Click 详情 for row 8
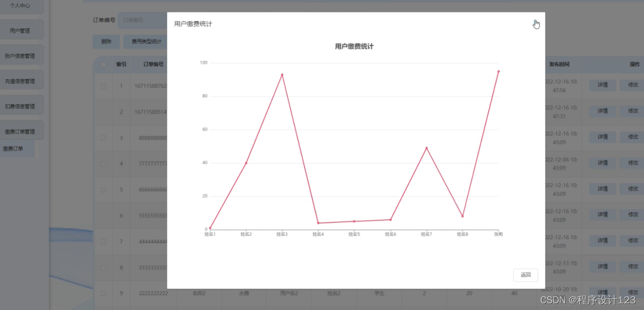 [602, 267]
